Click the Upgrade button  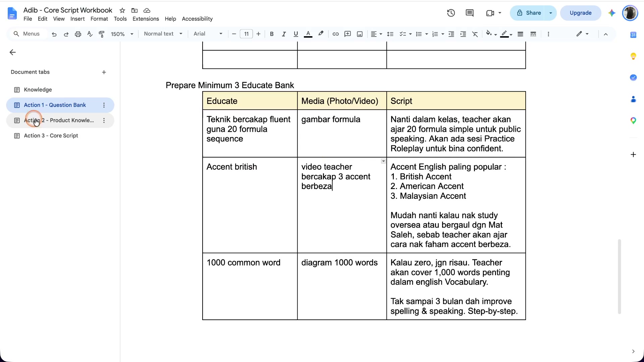[580, 13]
